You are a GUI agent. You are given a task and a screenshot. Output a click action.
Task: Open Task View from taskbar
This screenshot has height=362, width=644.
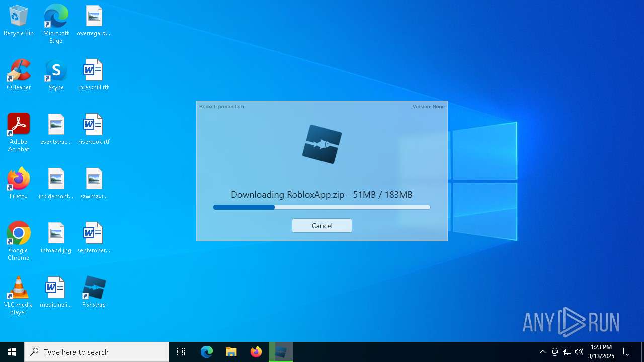181,352
